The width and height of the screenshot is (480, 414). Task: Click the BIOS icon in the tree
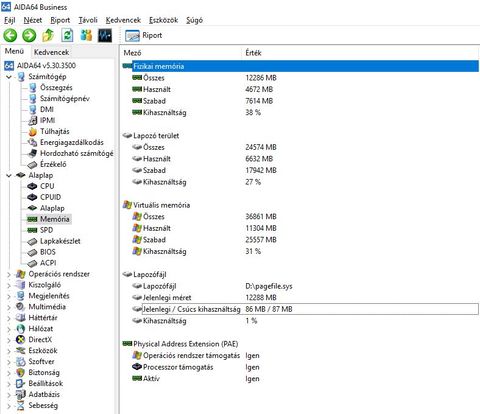click(32, 252)
